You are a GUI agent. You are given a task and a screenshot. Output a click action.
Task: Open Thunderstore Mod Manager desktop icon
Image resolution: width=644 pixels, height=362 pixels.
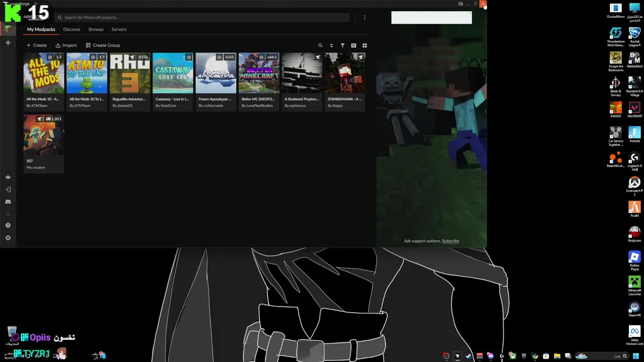[x=616, y=37]
